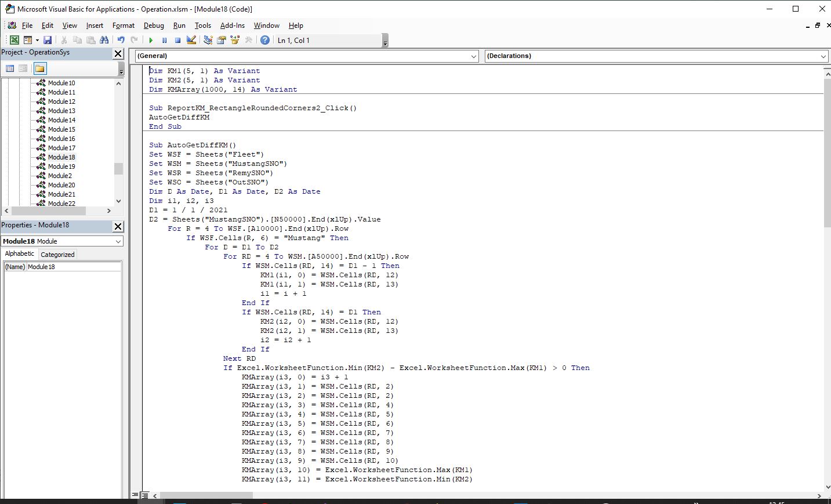Image resolution: width=831 pixels, height=504 pixels.
Task: Click the (Name) property value field
Action: (74, 267)
